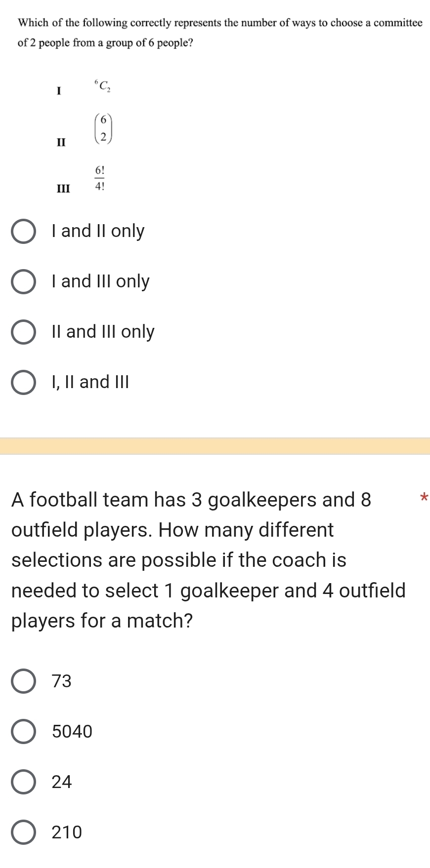The image size is (430, 868).
Task: Click the 'II and III only' answer label text
Action: [x=103, y=332]
